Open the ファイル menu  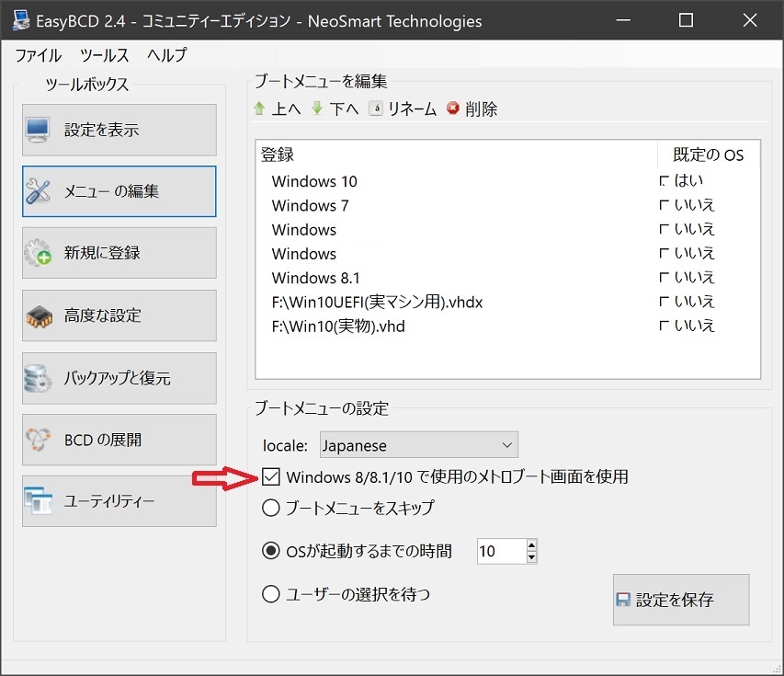point(39,55)
